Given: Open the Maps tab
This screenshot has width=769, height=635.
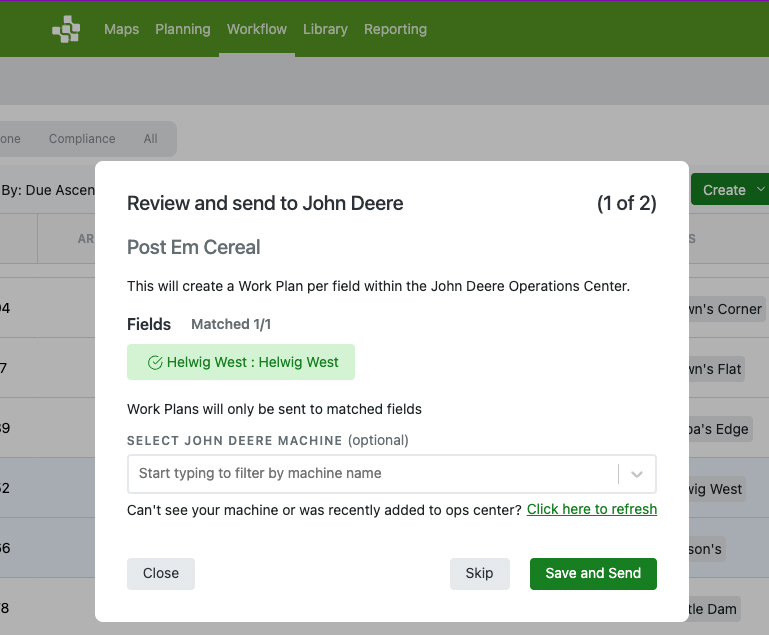Looking at the screenshot, I should point(121,29).
